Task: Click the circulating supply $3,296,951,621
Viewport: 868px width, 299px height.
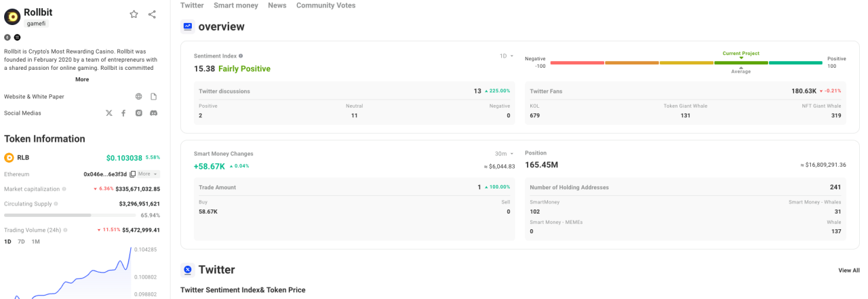Action: point(140,203)
